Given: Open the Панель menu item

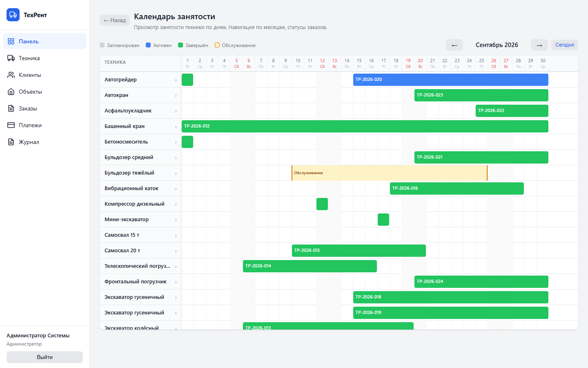Looking at the screenshot, I should pyautogui.click(x=45, y=41).
